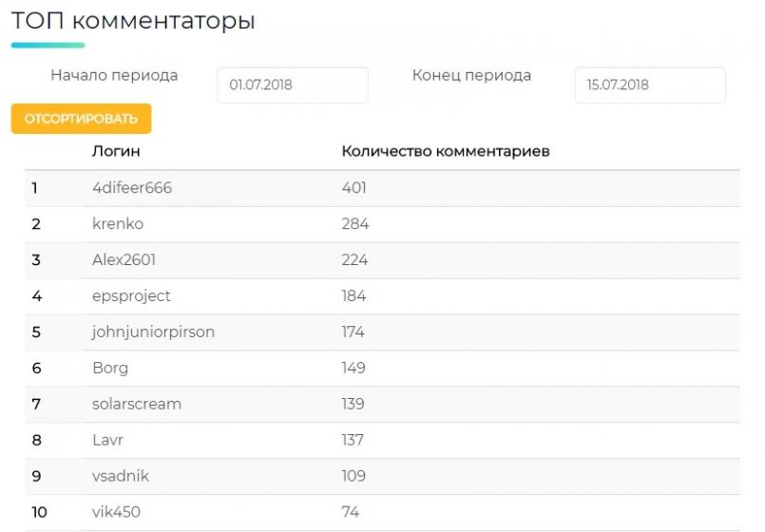
Task: Click the Конец периода label
Action: 471,76
